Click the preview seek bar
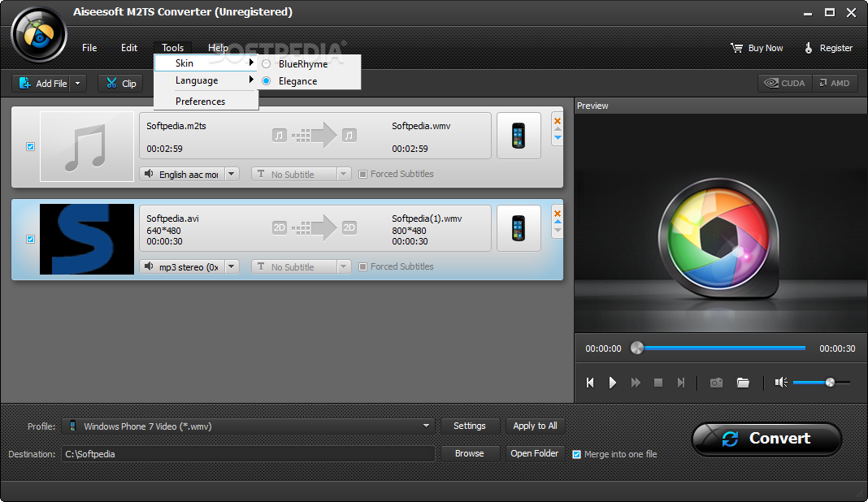This screenshot has width=868, height=502. (x=720, y=348)
